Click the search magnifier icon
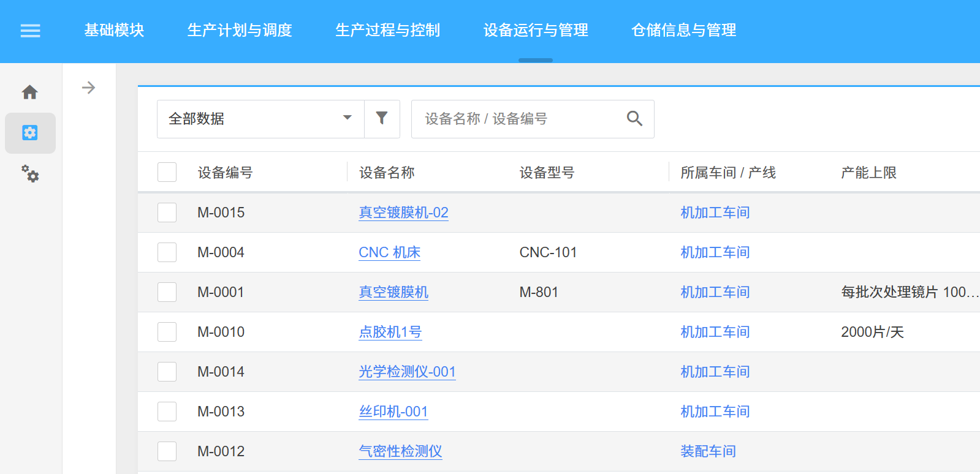This screenshot has height=474, width=980. [x=634, y=119]
